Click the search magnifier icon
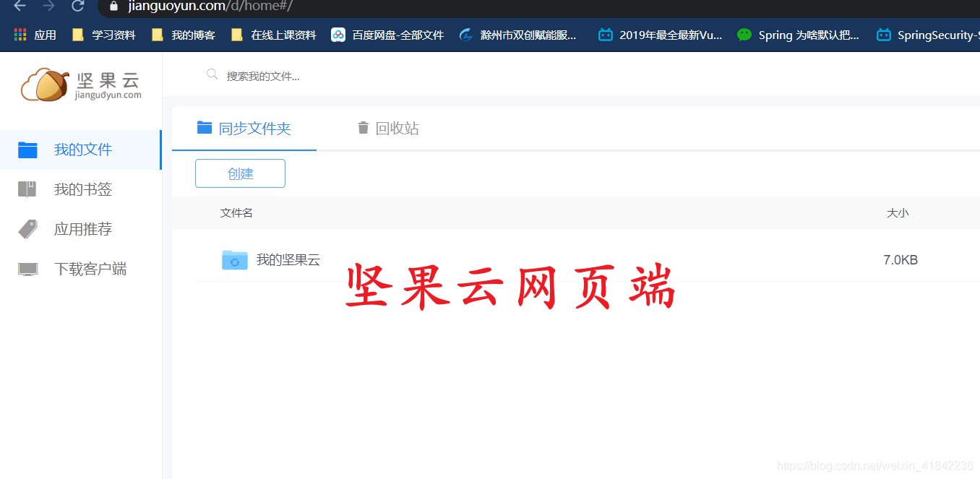 point(212,74)
